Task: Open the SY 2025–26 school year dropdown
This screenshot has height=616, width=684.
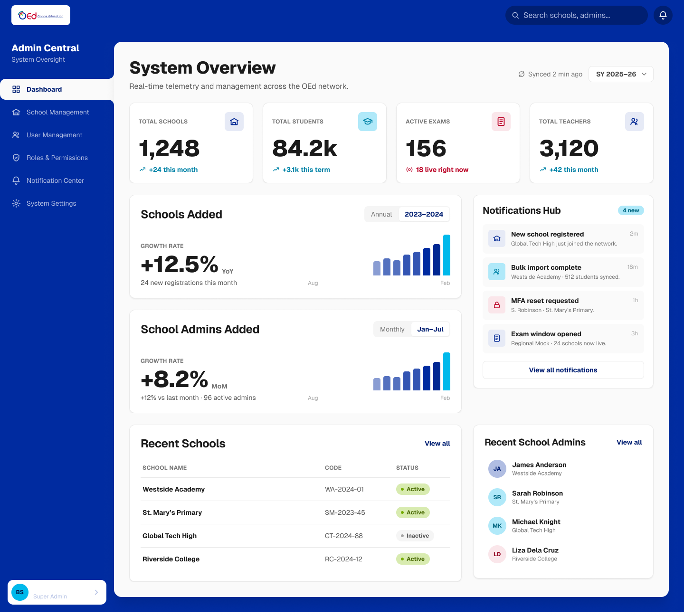Action: point(621,74)
